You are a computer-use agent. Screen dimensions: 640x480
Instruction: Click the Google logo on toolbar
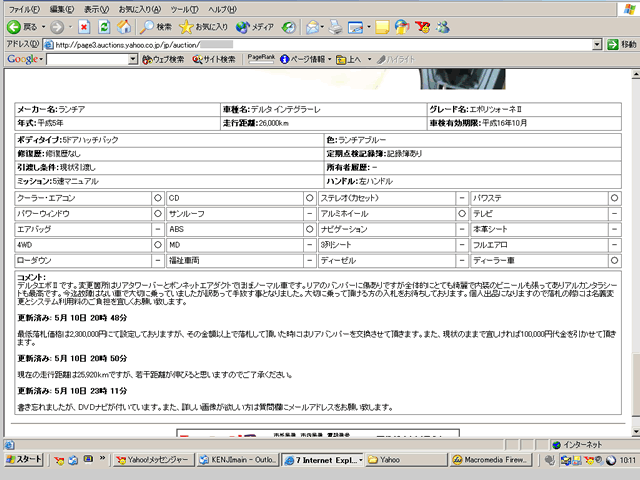coord(22,59)
